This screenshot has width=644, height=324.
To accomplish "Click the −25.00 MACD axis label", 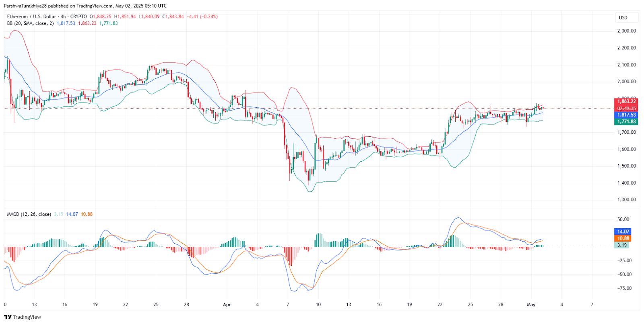I will (624, 260).
